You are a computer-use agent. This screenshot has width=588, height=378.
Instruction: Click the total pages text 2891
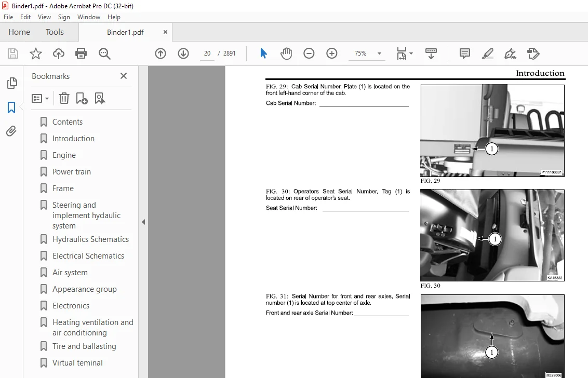[229, 53]
